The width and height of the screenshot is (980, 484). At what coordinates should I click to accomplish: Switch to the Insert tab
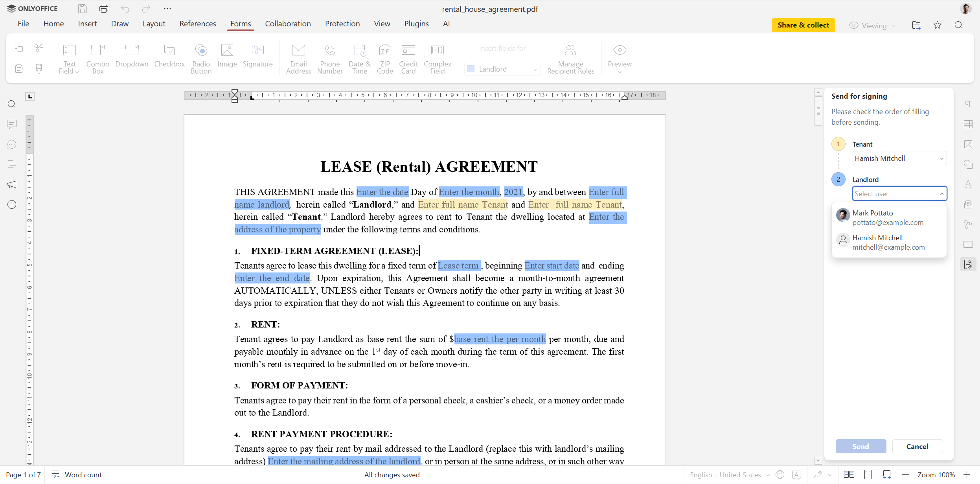tap(87, 24)
